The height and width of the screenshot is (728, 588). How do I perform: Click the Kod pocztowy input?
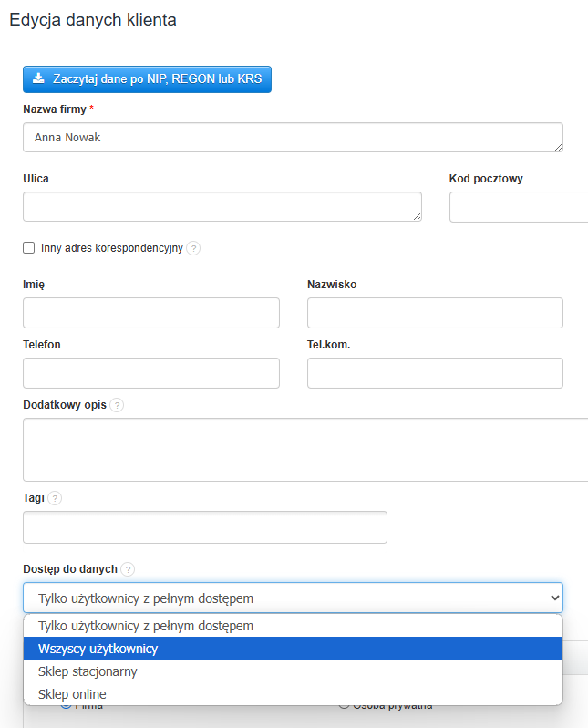[519, 207]
